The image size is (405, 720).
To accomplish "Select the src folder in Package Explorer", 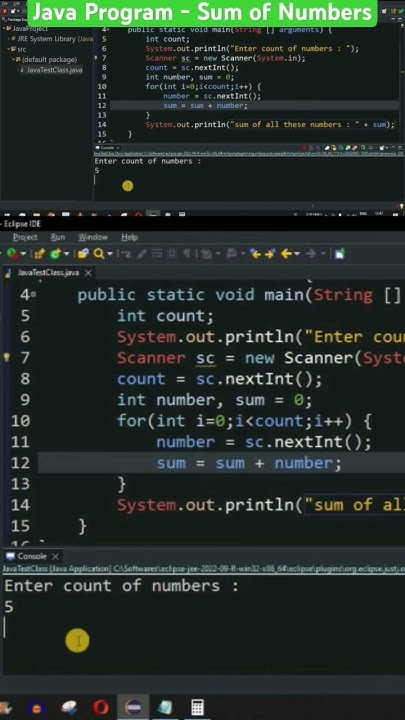I will pos(22,50).
